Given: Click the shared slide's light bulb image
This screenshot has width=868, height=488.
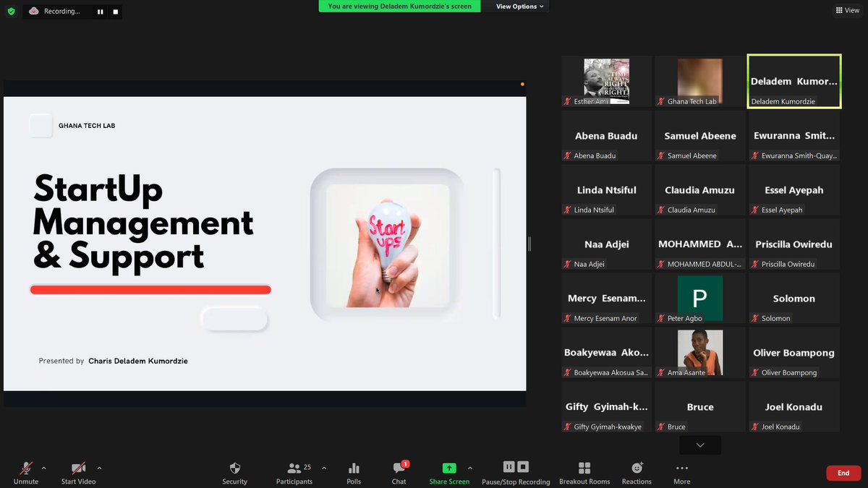Looking at the screenshot, I should coord(387,246).
